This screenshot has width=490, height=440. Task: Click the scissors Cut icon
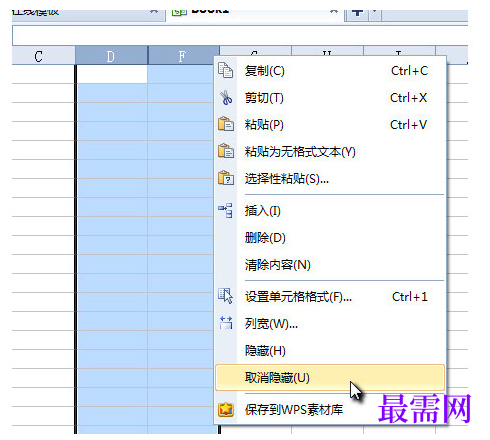coord(226,98)
